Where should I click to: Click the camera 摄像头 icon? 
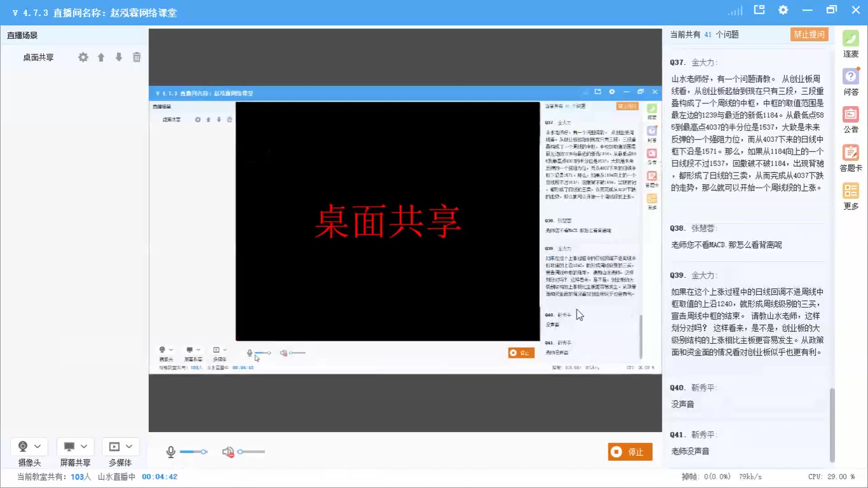[23, 446]
